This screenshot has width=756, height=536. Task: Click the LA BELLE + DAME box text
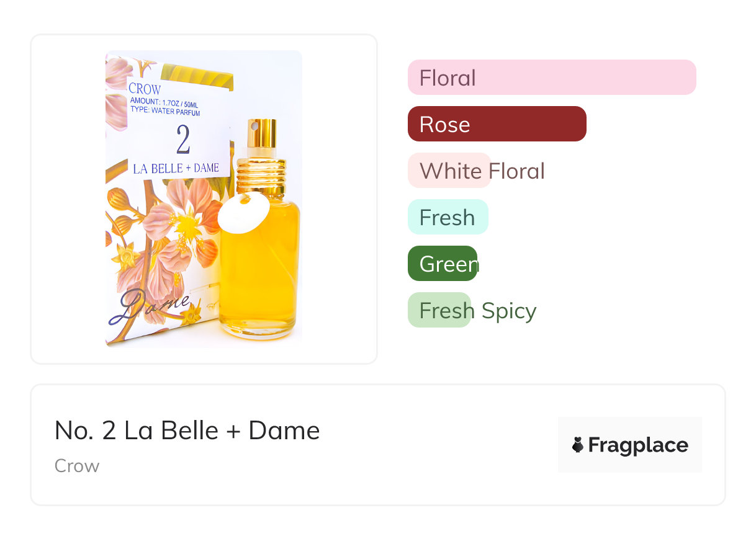click(176, 168)
